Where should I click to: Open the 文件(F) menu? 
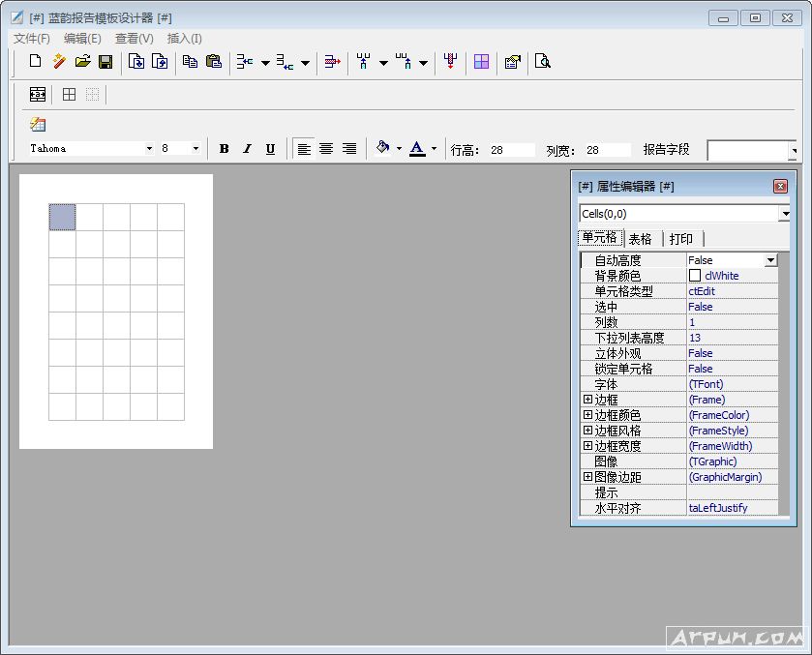click(x=32, y=39)
